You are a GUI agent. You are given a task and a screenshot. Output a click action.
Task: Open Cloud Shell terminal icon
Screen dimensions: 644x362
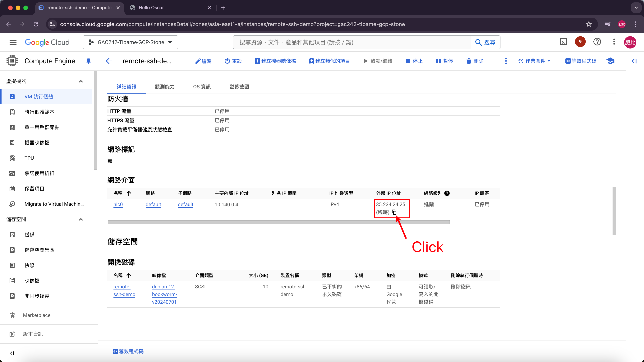click(563, 42)
